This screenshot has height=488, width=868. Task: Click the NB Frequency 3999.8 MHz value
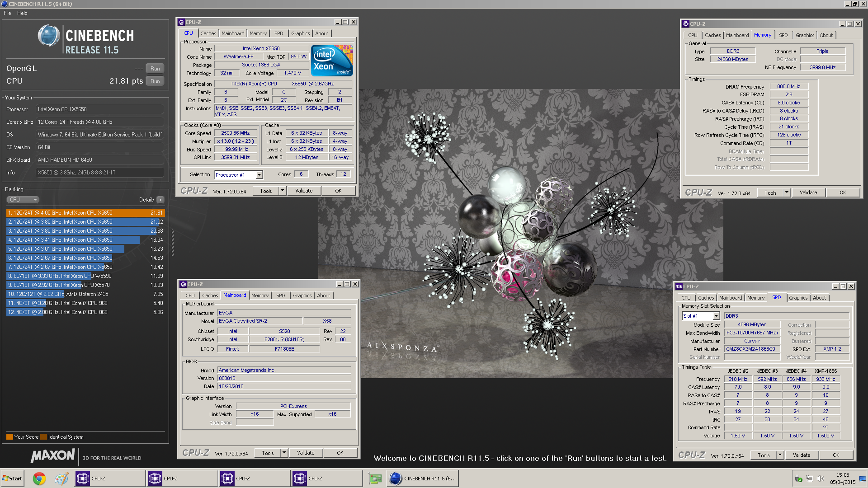[x=822, y=67]
